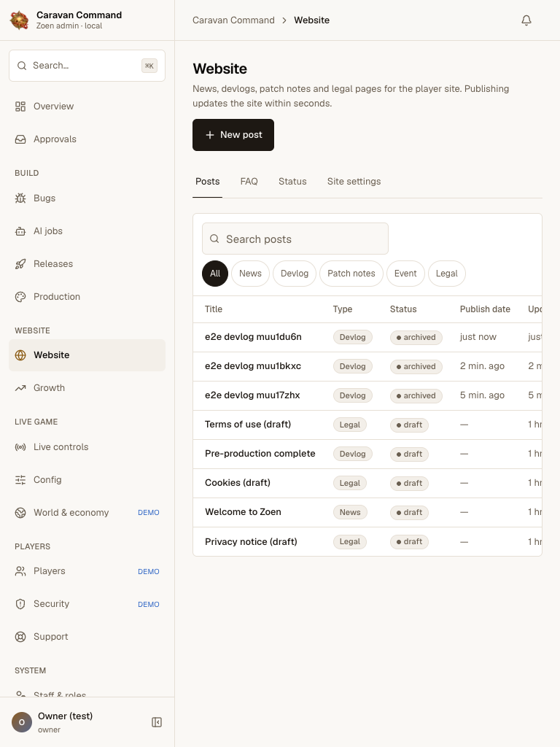Open the Site settings tab
The width and height of the screenshot is (560, 747).
(354, 182)
